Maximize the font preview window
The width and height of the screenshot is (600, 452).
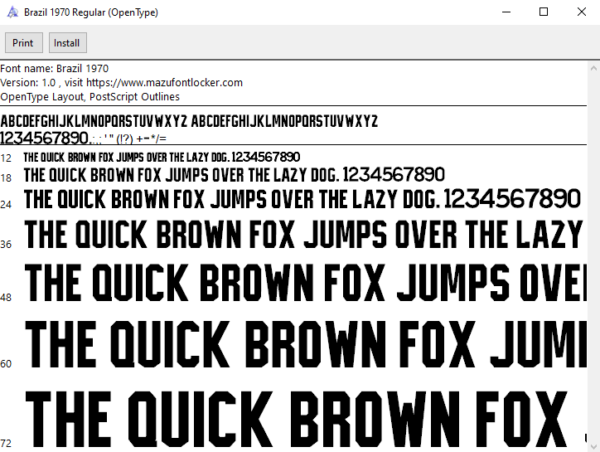tap(543, 12)
